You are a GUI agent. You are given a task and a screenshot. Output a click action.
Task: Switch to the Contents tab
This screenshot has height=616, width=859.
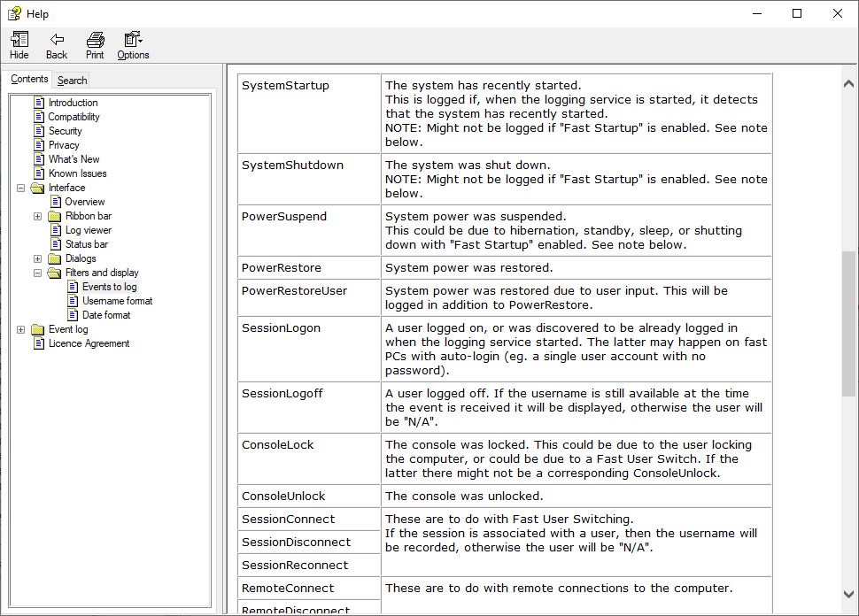point(29,80)
